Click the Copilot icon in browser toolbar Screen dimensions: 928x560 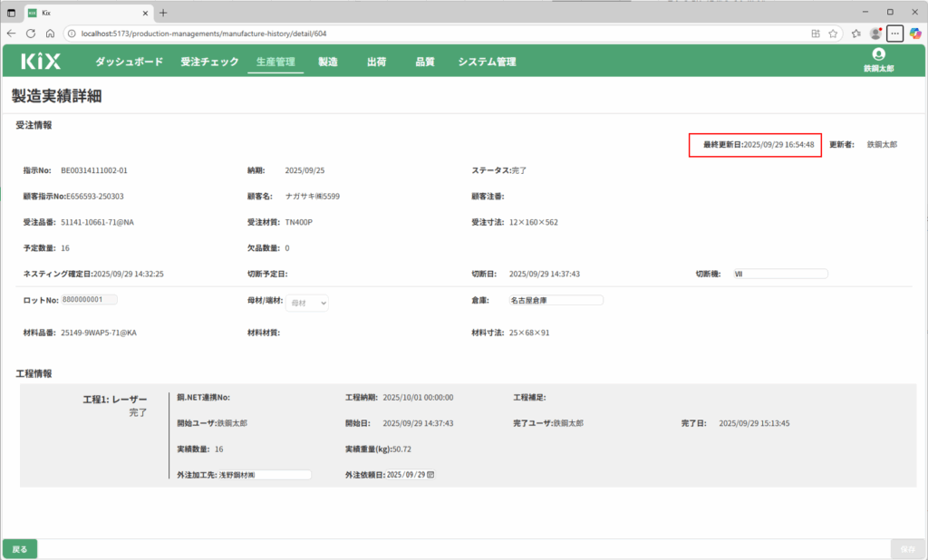click(914, 34)
